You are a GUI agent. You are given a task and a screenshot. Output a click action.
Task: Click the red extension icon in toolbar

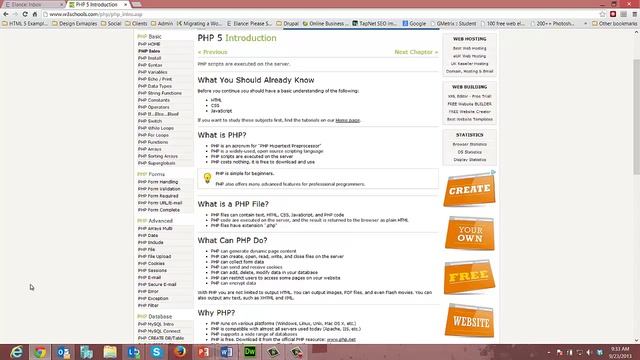pyautogui.click(x=613, y=14)
